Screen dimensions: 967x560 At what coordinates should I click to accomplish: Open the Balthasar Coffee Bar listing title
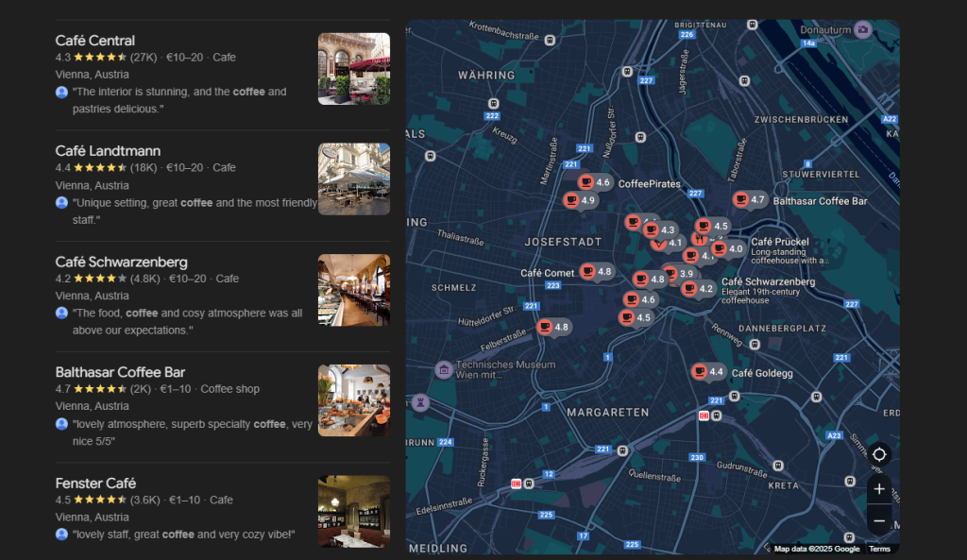[120, 372]
